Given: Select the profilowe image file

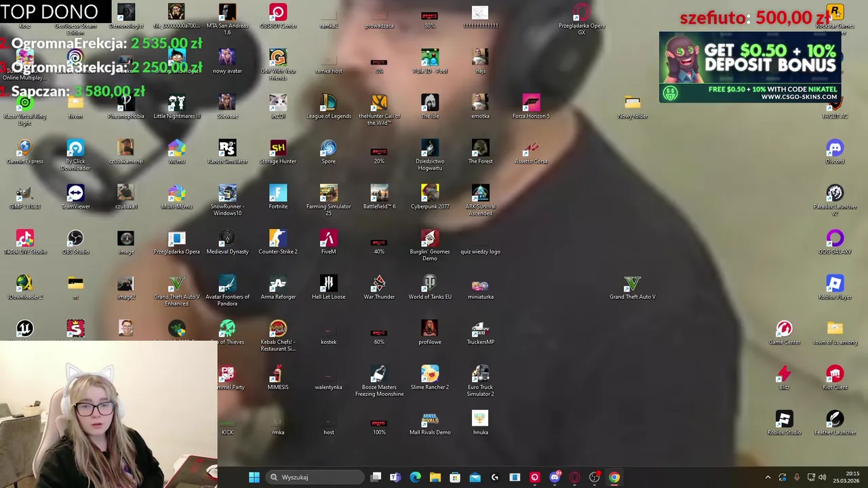Looking at the screenshot, I should [430, 333].
